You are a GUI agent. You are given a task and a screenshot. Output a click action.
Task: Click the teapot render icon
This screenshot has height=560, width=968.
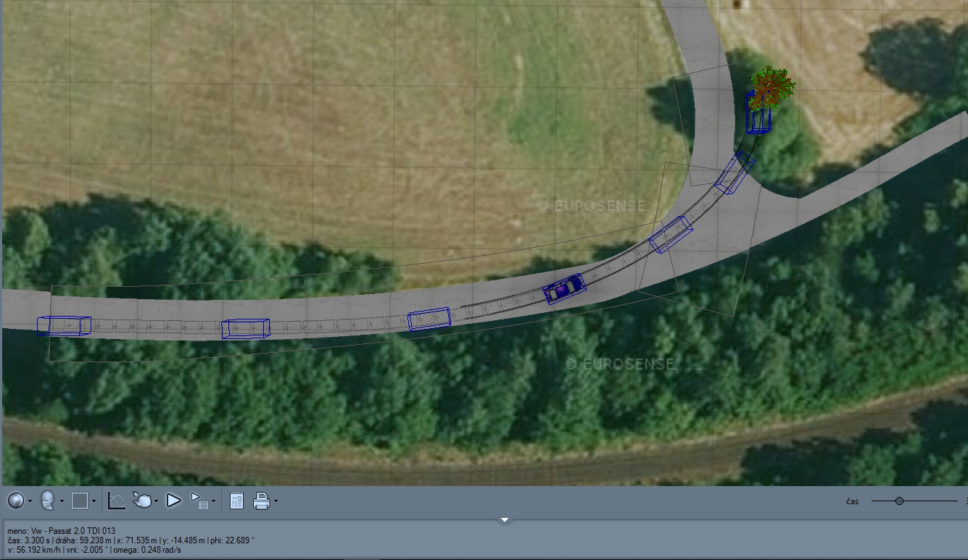(x=142, y=500)
